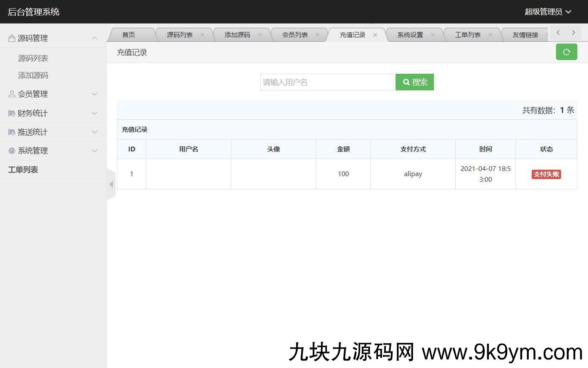The image size is (588, 368).
Task: Click the green 搜索 button
Action: pos(415,82)
